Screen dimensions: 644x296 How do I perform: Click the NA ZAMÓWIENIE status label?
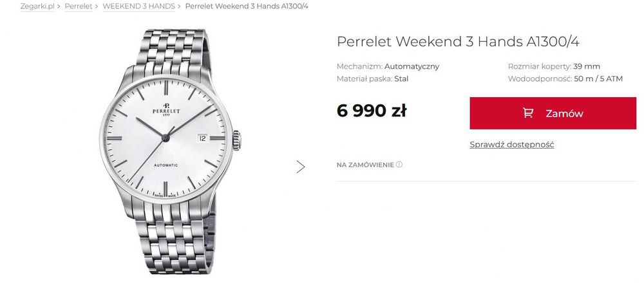coord(365,165)
